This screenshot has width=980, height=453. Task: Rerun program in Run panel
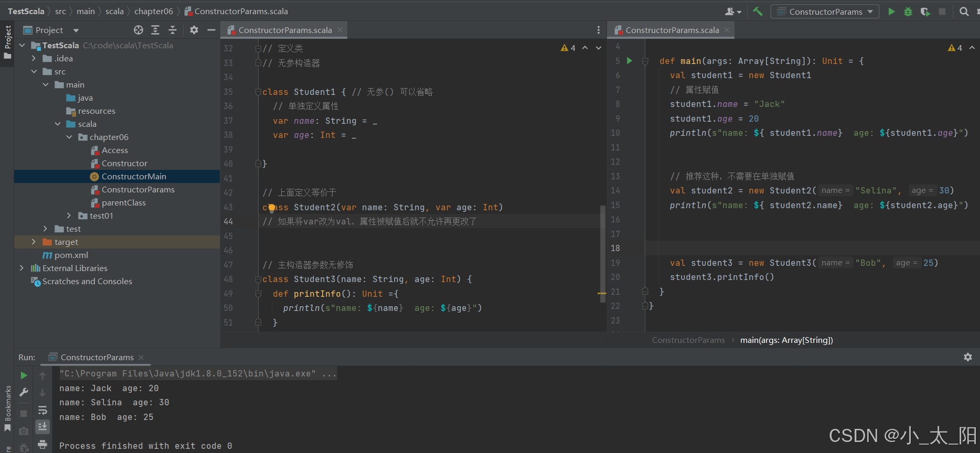point(24,375)
